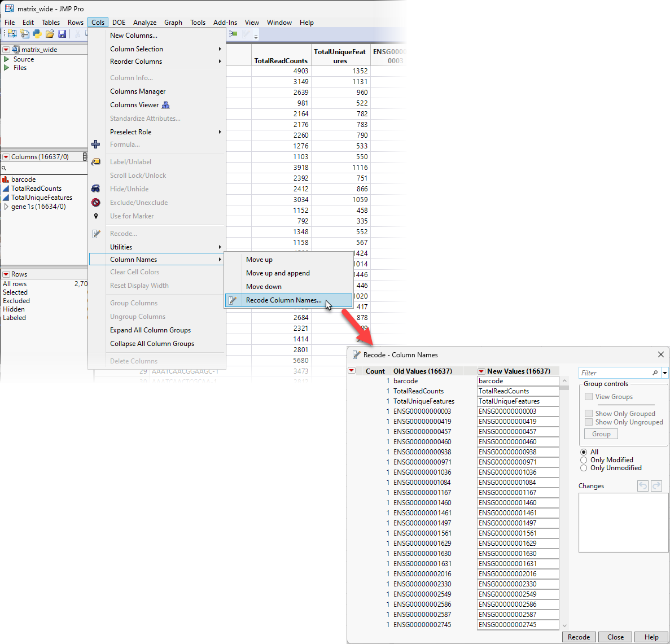Viewport: 670px width, 644px height.
Task: Click the New Data Table toolbar icon
Action: click(11, 34)
